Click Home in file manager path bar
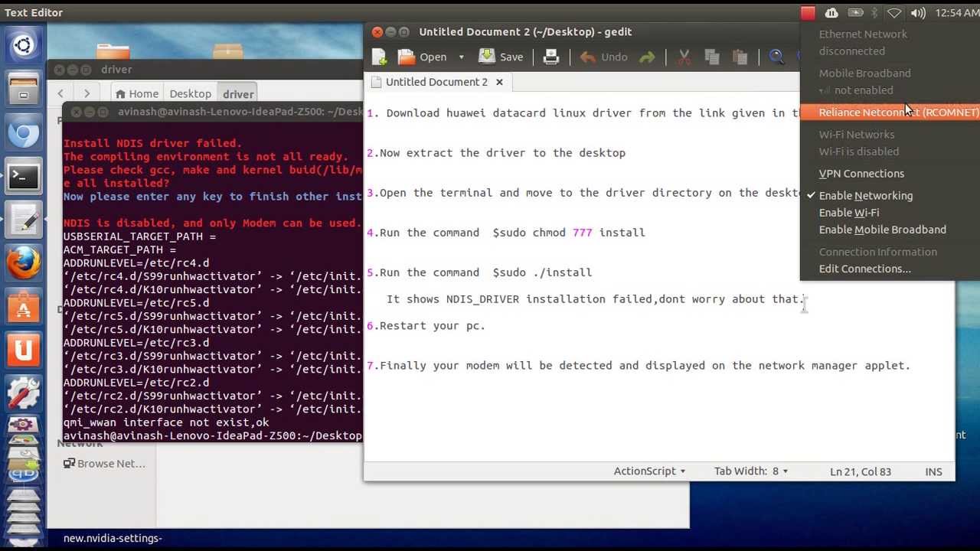 click(x=137, y=93)
